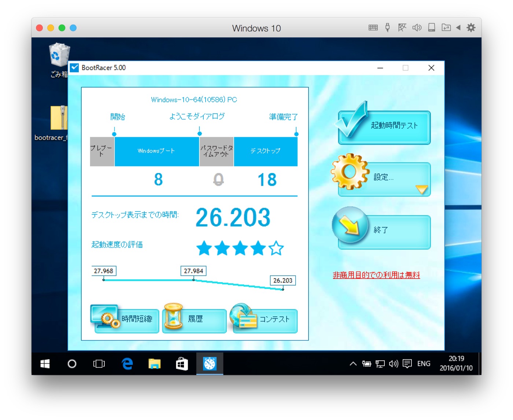Start the 起動時間テスト boot time test
Image resolution: width=513 pixels, height=420 pixels.
(384, 127)
